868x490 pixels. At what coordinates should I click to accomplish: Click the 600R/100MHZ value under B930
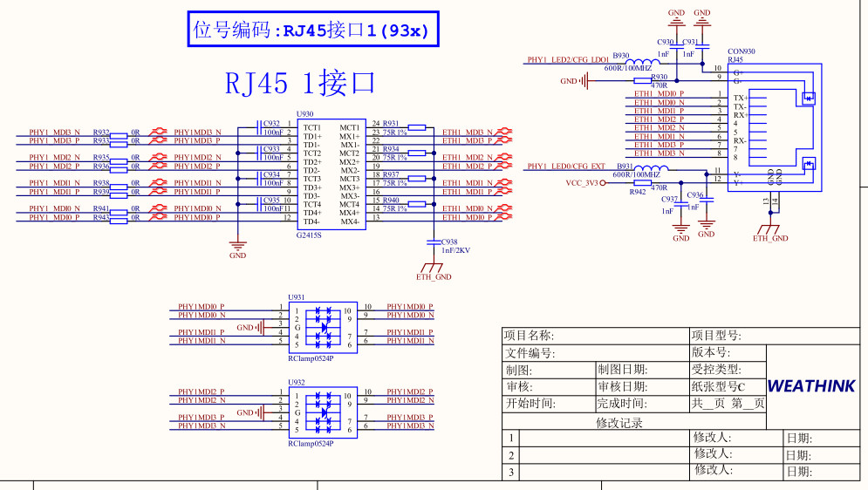click(x=628, y=68)
